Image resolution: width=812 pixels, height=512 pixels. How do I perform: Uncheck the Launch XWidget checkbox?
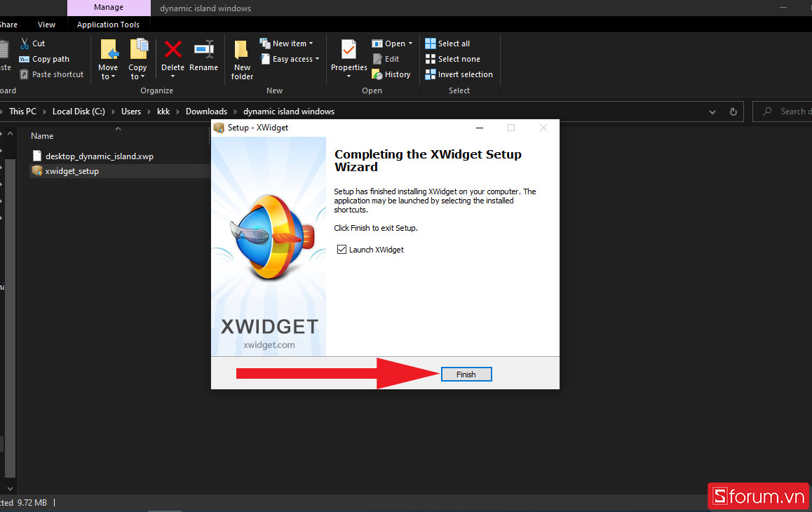(341, 249)
